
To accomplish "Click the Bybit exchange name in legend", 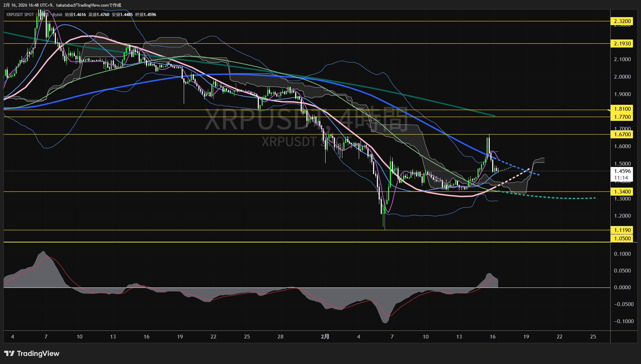I will click(57, 15).
